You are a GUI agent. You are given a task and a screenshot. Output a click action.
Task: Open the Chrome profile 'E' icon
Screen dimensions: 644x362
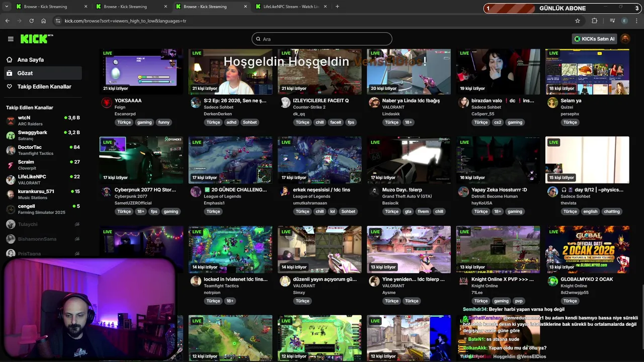624,21
